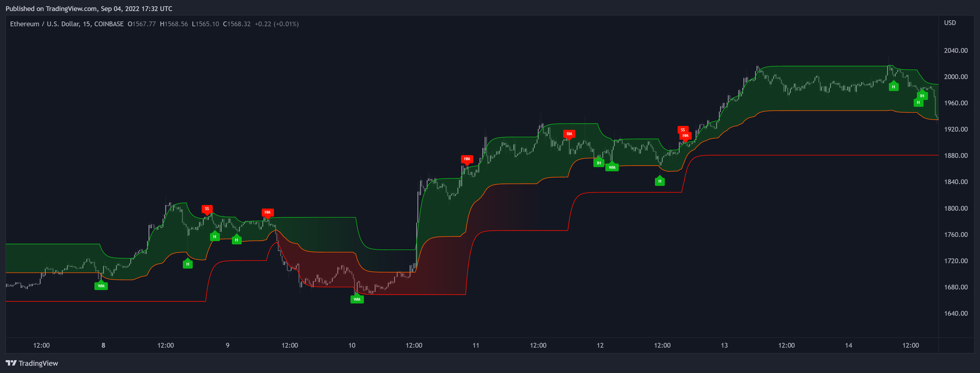Click date label 8 on time axis
980x373 pixels.
pos(103,345)
